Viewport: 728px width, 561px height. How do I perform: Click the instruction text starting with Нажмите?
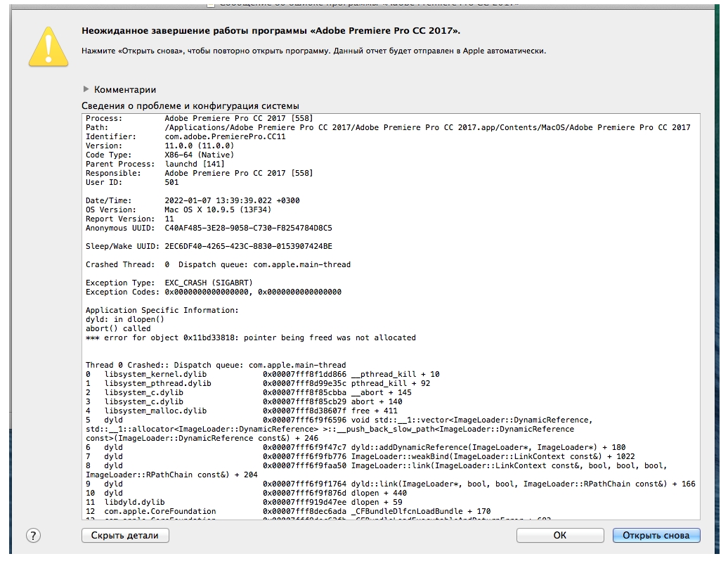click(314, 51)
